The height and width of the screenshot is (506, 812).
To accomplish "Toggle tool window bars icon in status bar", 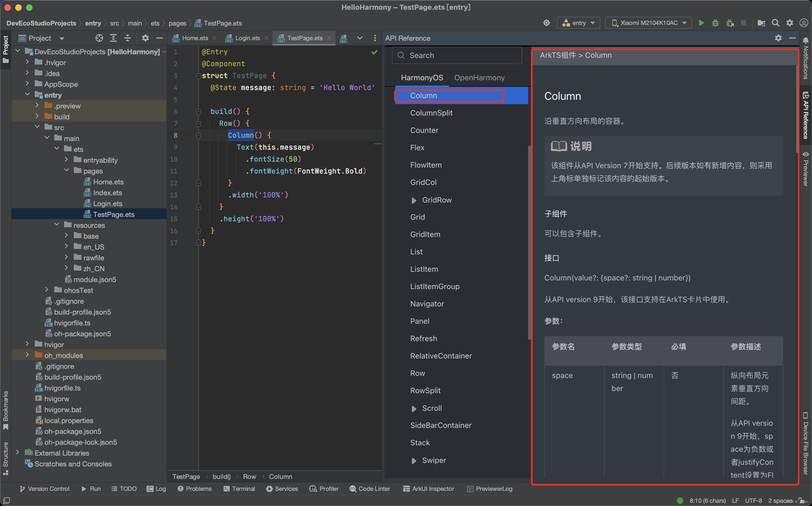I will click(6, 501).
